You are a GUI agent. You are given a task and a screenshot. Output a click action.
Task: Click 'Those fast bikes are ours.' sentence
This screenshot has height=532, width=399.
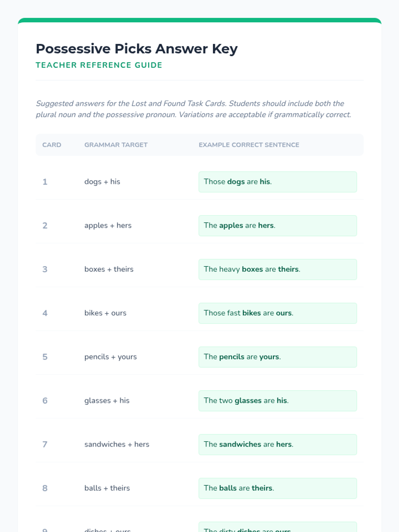[x=277, y=313]
